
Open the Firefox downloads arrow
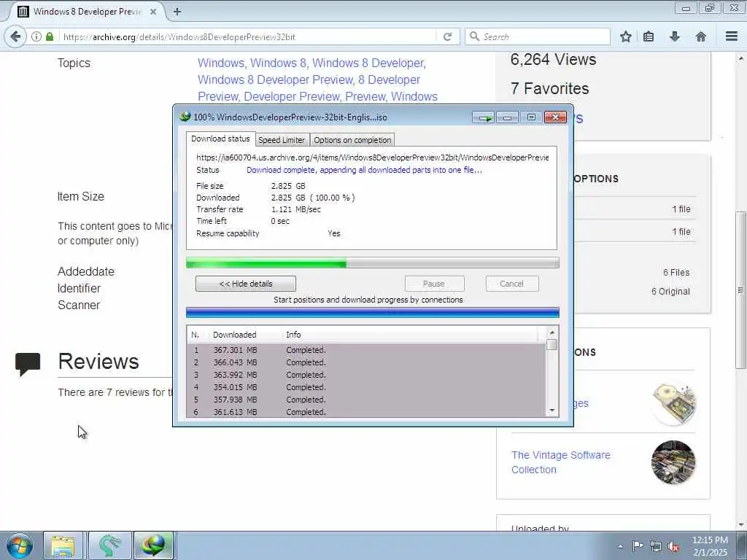(675, 36)
